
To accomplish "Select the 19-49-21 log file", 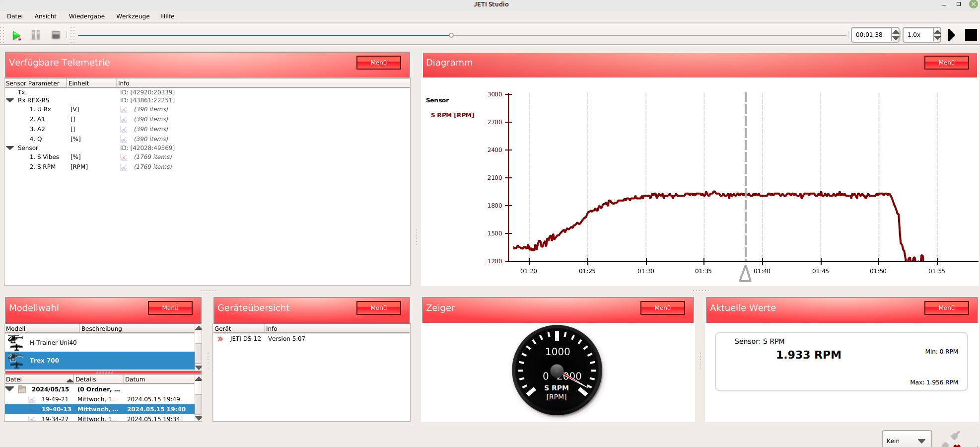I will 55,399.
